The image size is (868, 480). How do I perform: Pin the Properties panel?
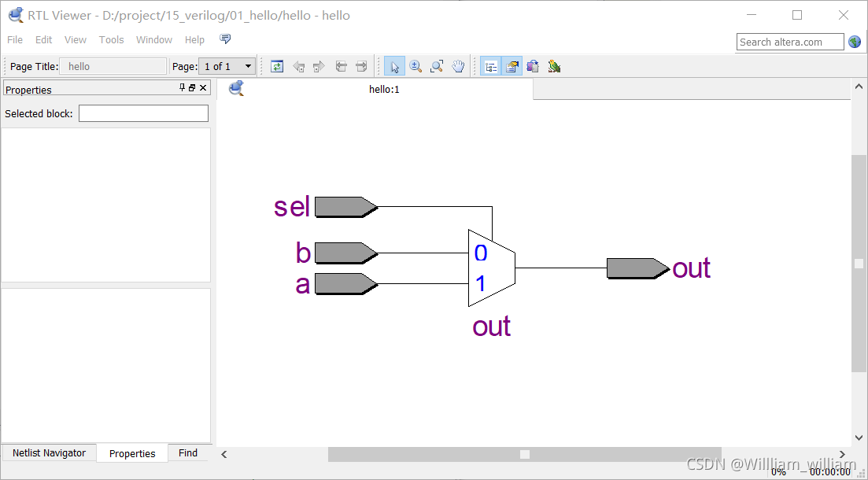(x=182, y=87)
